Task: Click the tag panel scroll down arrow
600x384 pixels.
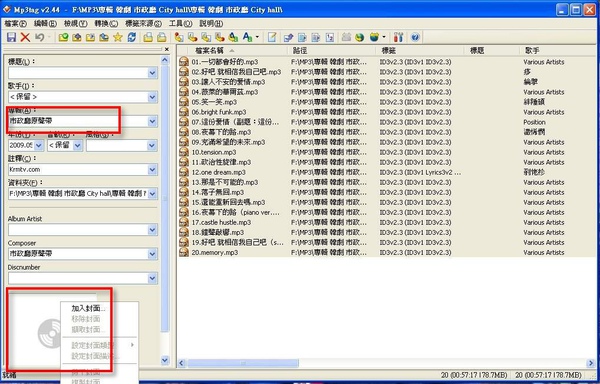Action: click(165, 360)
